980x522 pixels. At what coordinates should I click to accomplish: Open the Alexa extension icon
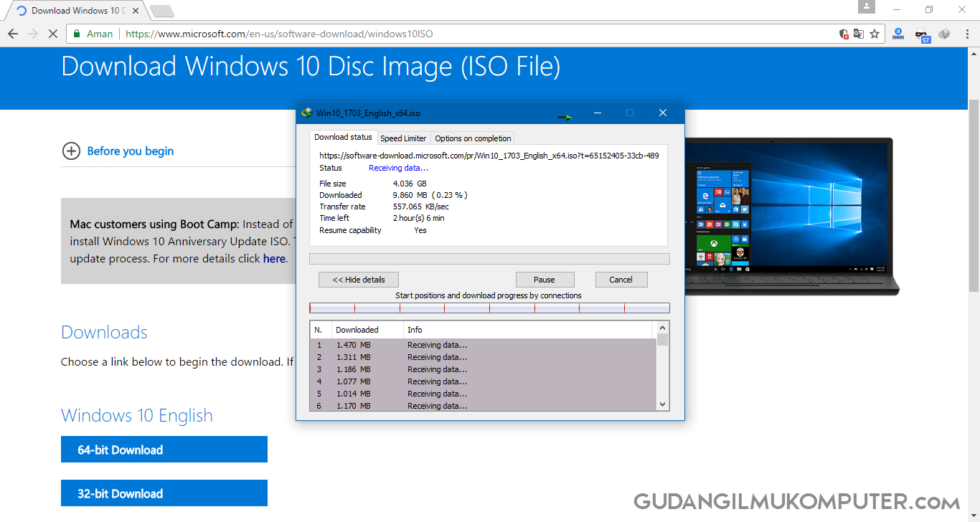click(x=898, y=33)
